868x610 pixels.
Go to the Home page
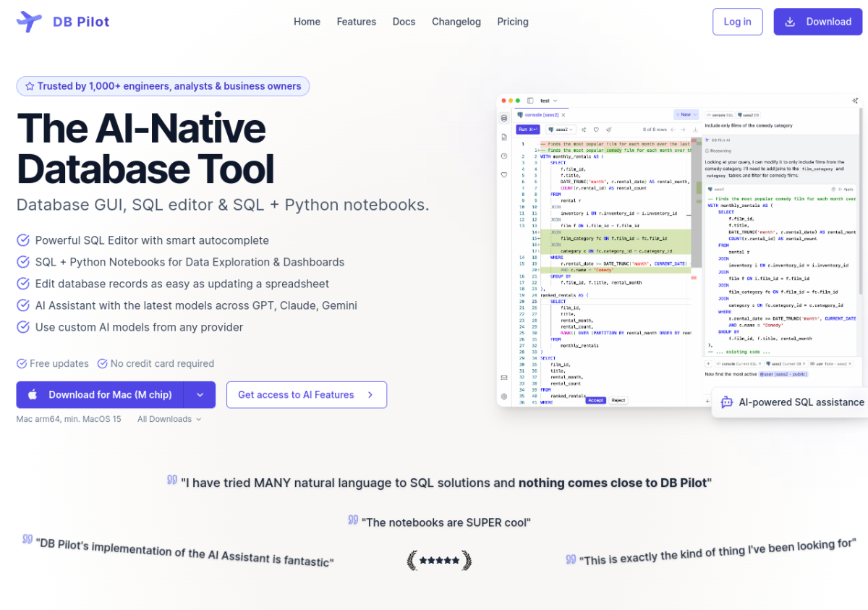click(307, 22)
